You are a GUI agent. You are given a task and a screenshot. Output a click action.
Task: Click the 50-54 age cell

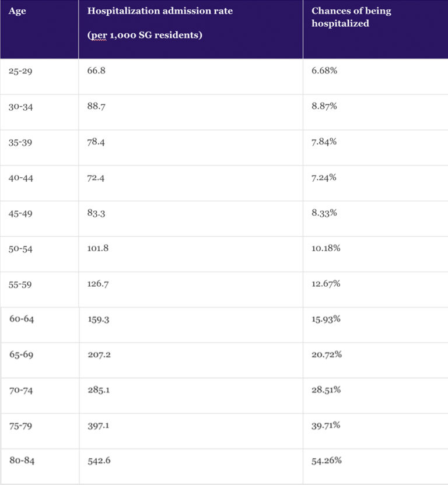[x=21, y=249]
